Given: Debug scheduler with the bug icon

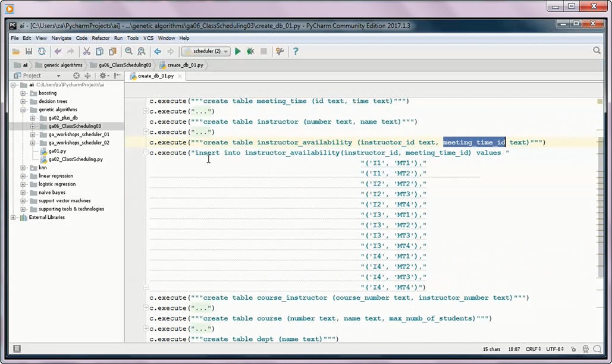Looking at the screenshot, I should (x=250, y=51).
